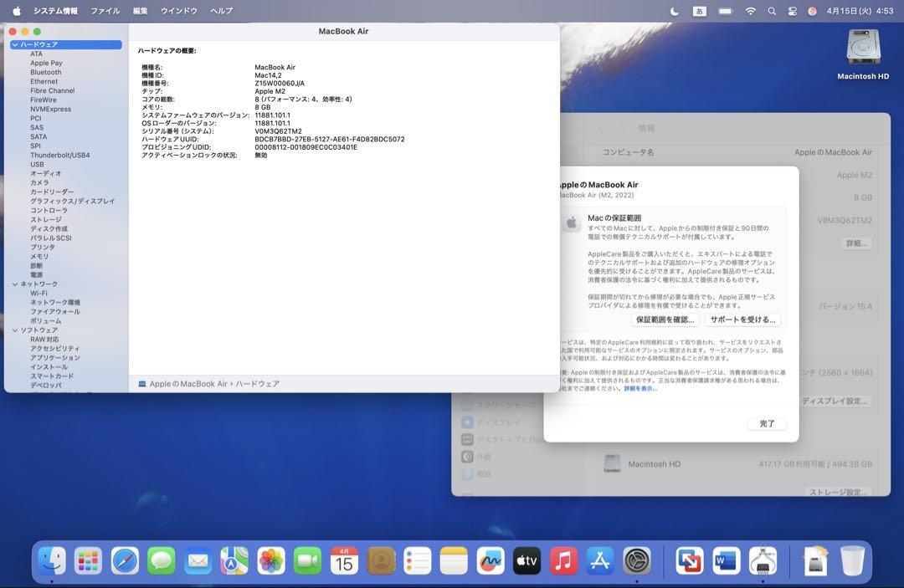Viewport: 904px width, 588px height.
Task: Open Photos from the dock
Action: pos(271,561)
